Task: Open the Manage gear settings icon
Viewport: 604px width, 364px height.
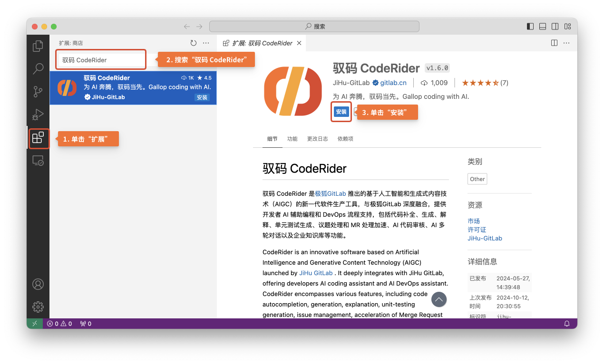Action: 38,307
